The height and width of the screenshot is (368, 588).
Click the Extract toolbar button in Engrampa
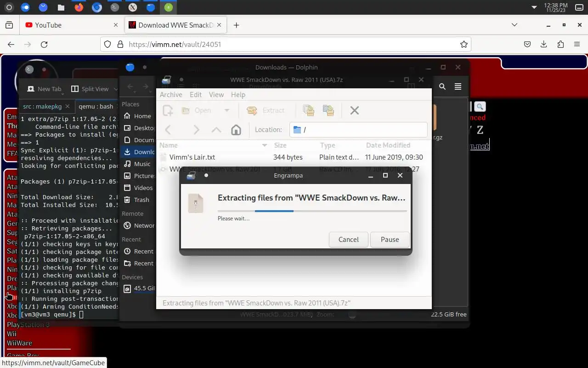tap(266, 110)
